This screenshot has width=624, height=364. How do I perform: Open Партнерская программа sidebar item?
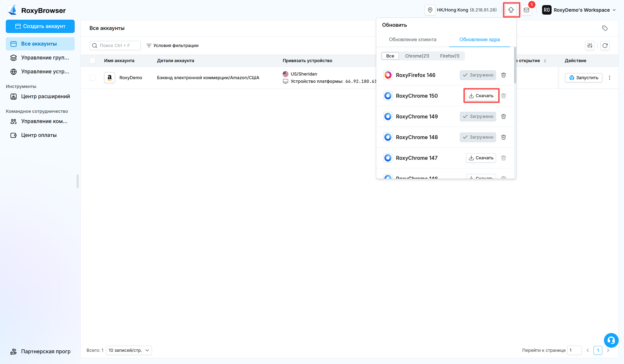[x=40, y=351]
